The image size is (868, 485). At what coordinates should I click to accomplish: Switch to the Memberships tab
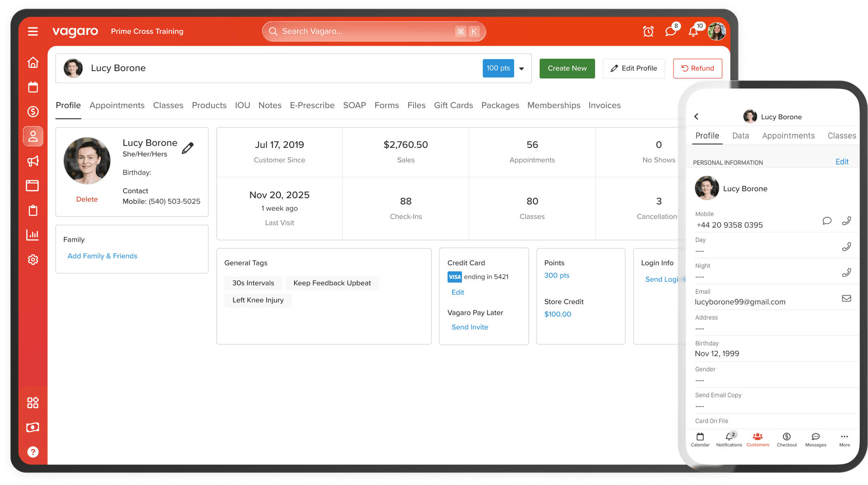pyautogui.click(x=553, y=105)
